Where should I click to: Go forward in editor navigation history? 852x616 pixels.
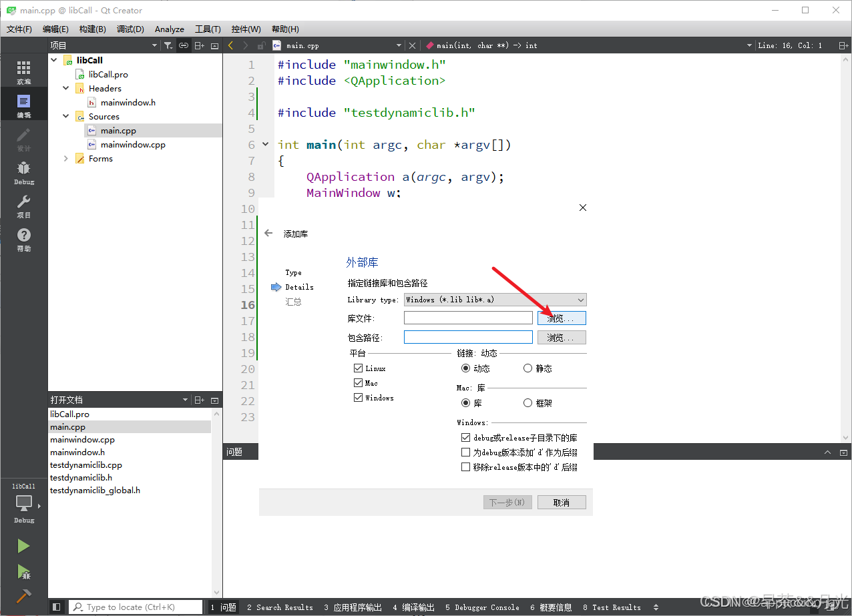coord(246,45)
